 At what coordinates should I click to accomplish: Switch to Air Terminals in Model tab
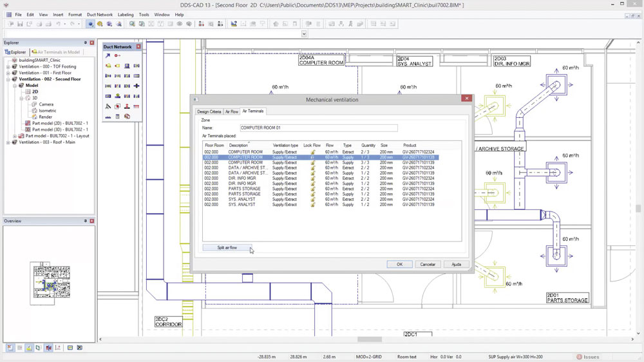click(x=56, y=52)
